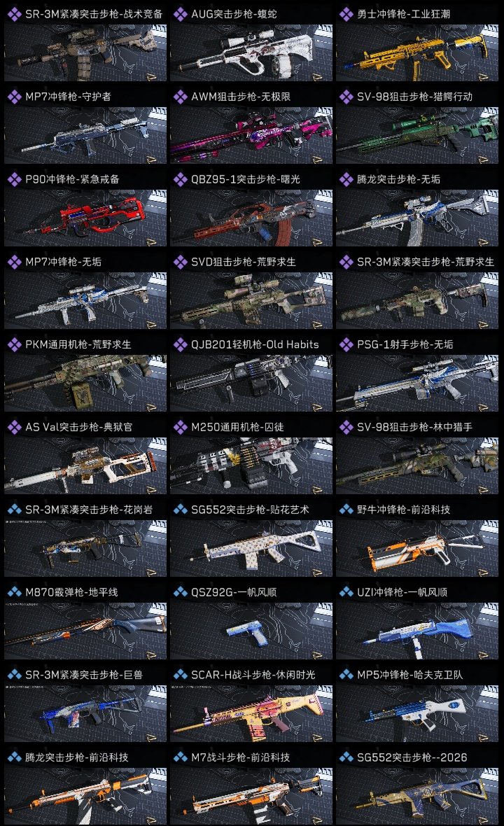This screenshot has height=826, width=504.
Task: Click the purple rarity icon beside PKM通用机枪-荒野求生
Action: (14, 344)
